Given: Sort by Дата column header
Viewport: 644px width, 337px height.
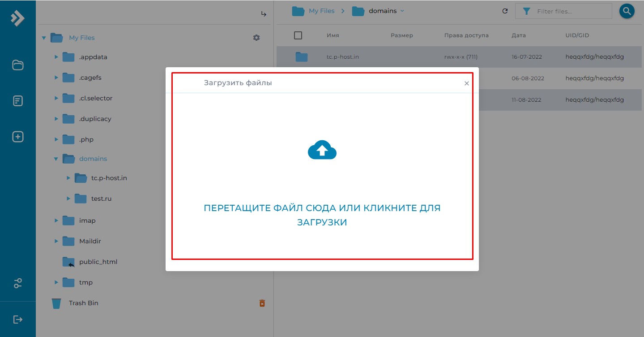Looking at the screenshot, I should [519, 35].
